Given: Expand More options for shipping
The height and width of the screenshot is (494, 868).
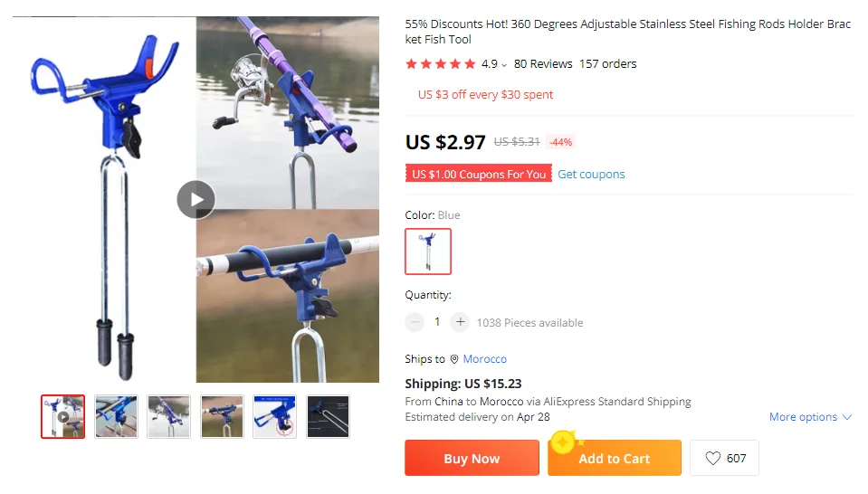Looking at the screenshot, I should [x=810, y=417].
